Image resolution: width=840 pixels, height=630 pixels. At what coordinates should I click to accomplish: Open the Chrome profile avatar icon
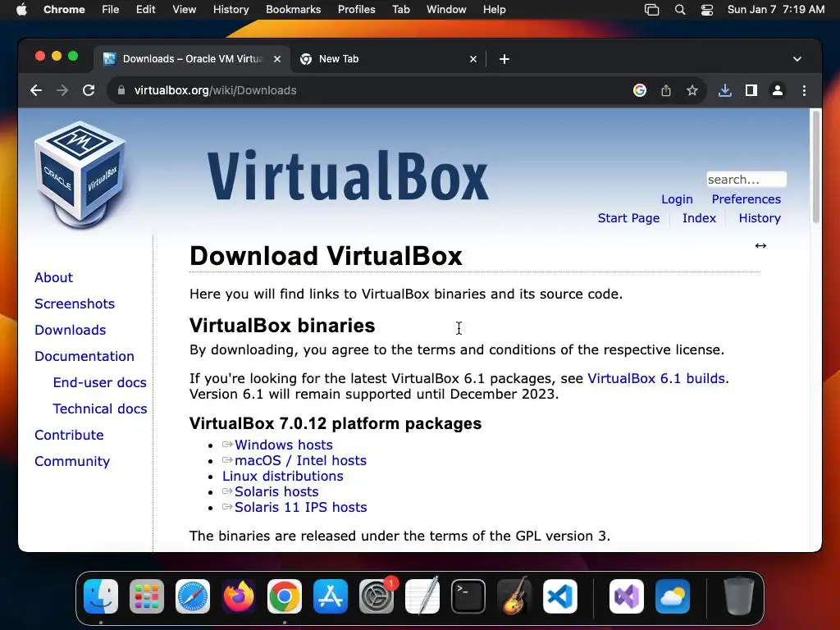point(778,90)
